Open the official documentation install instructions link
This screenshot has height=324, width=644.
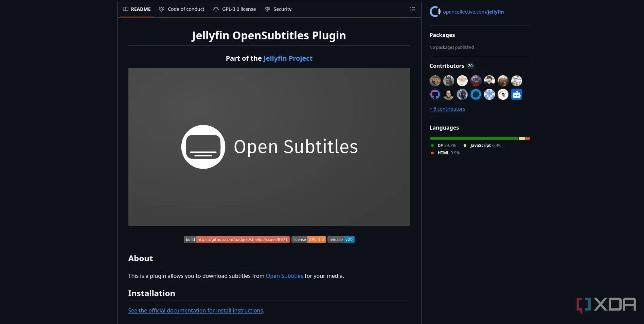tap(195, 310)
